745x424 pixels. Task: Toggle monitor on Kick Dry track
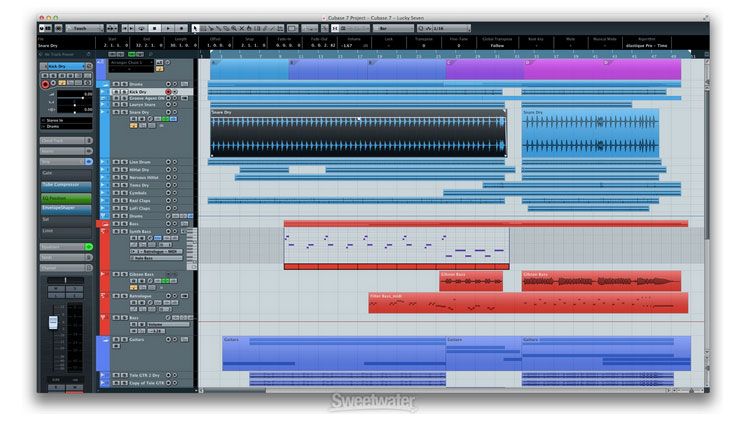click(175, 91)
